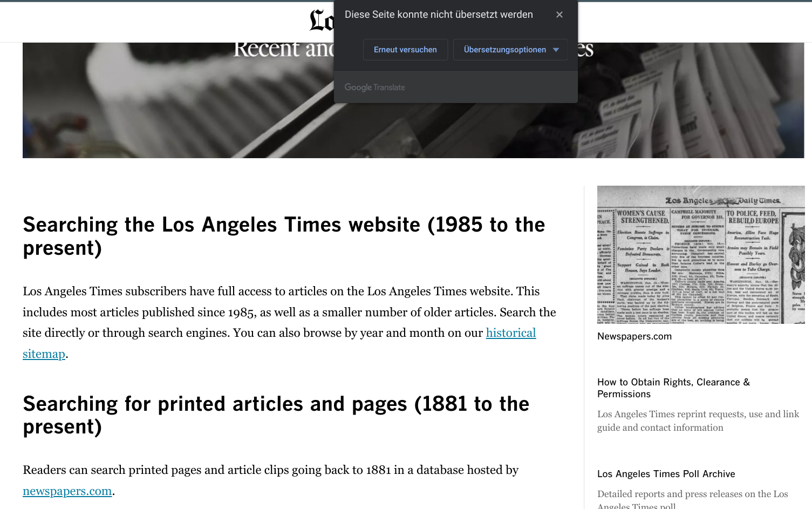
Task: Click the Google Translate label
Action: tap(375, 87)
